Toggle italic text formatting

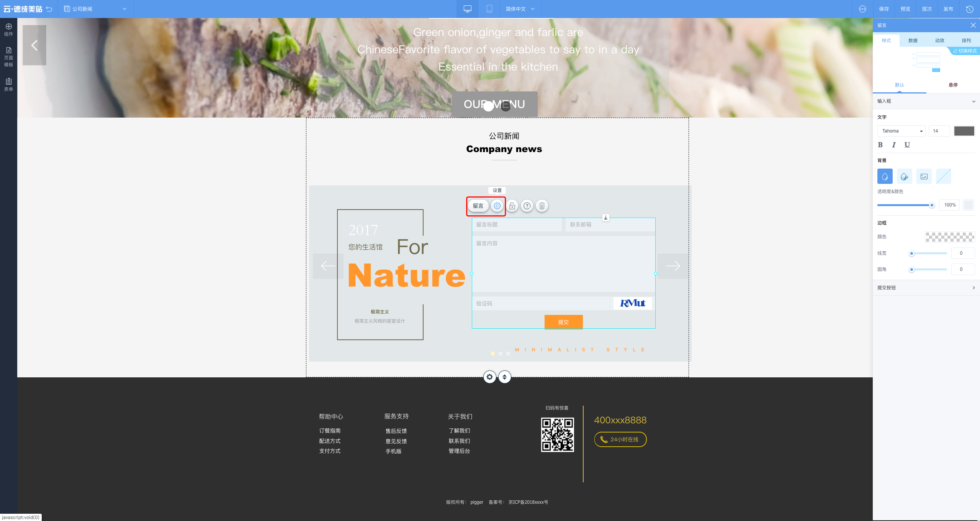[893, 145]
